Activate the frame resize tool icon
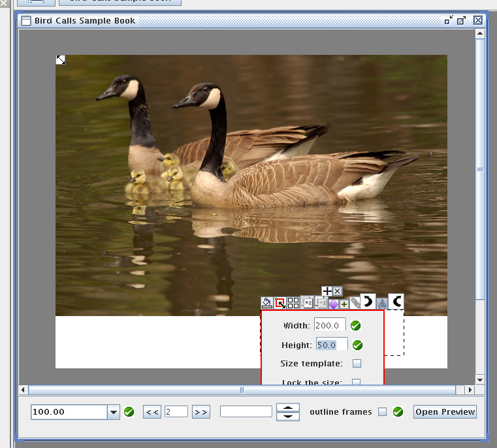Image resolution: width=497 pixels, height=448 pixels. [x=280, y=303]
